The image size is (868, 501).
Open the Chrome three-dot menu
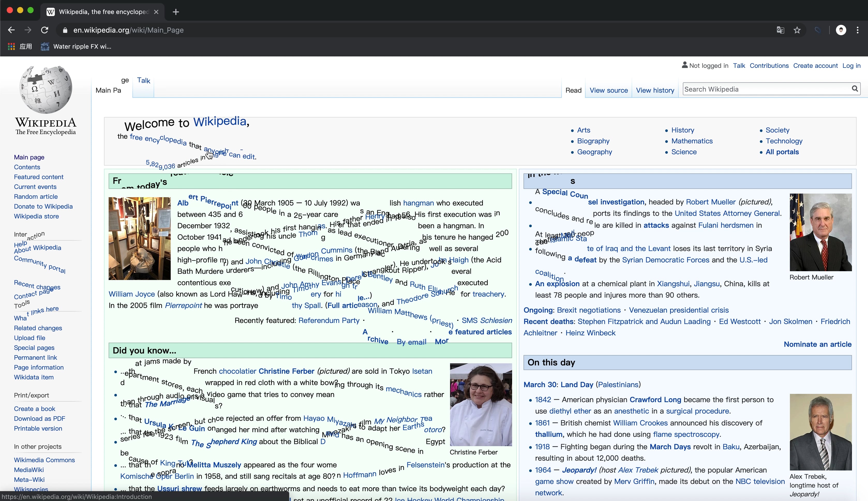click(858, 30)
